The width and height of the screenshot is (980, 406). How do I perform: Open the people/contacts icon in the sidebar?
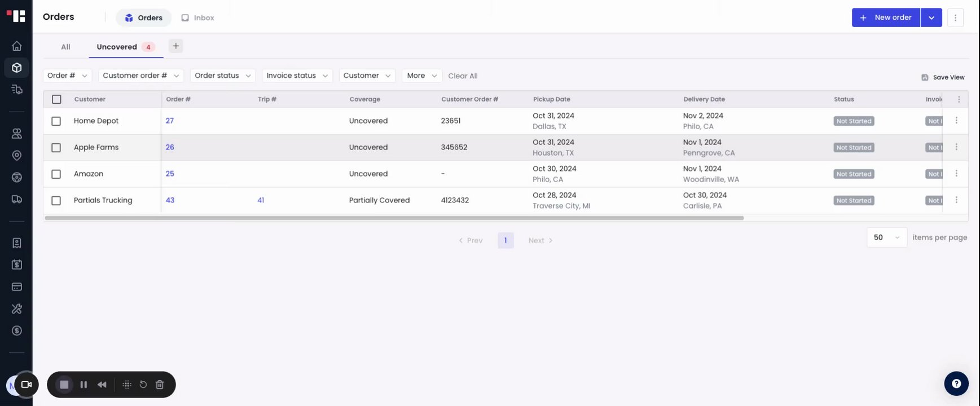pos(17,134)
